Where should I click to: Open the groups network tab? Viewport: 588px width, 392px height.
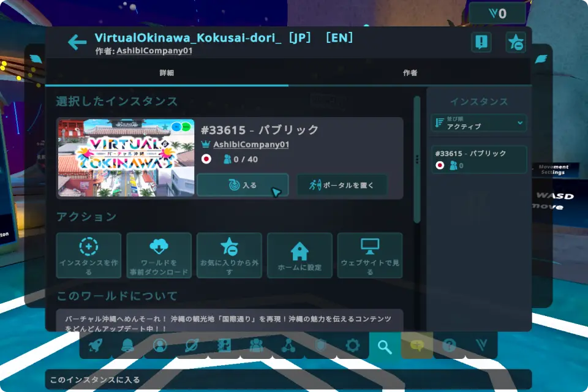pyautogui.click(x=288, y=345)
